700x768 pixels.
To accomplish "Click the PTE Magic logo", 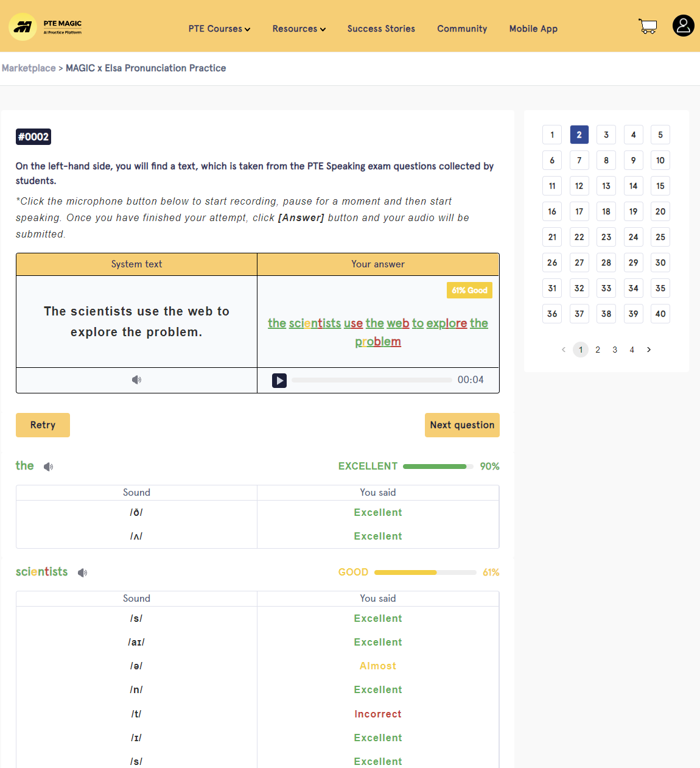I will point(46,27).
